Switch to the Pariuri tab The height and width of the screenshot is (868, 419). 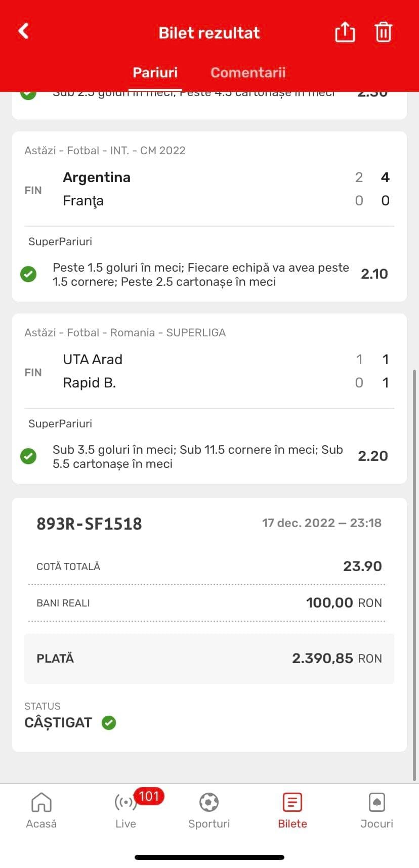pos(155,72)
